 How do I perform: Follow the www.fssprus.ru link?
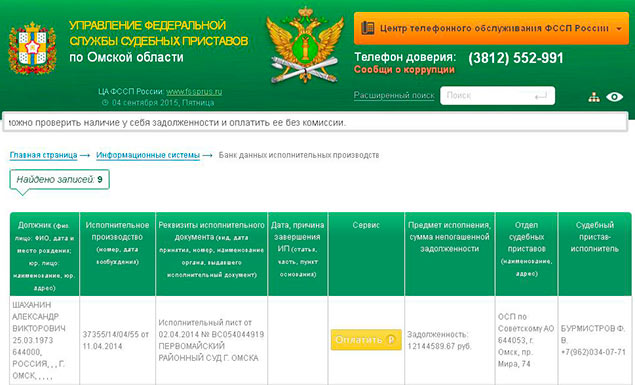point(194,91)
